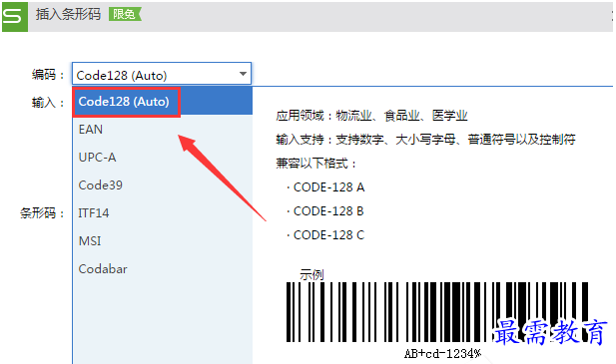Image resolution: width=616 pixels, height=364 pixels.
Task: Choose ITF14 encoding option
Action: coord(163,213)
